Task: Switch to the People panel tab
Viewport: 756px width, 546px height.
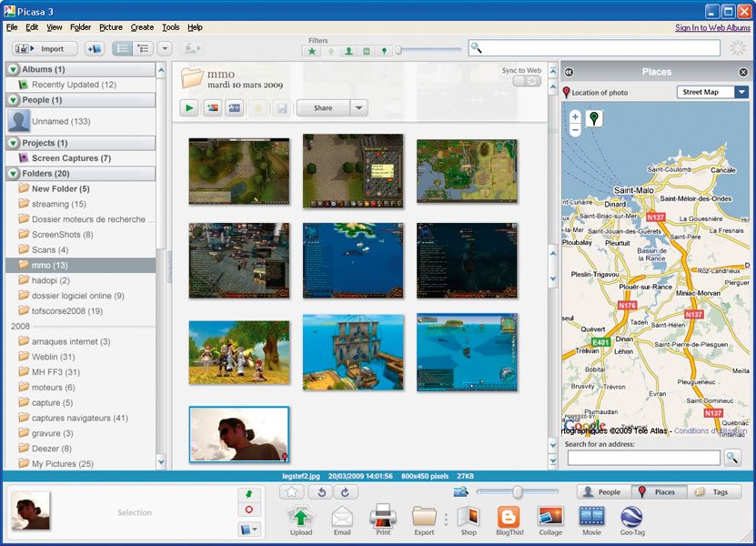Action: [604, 492]
